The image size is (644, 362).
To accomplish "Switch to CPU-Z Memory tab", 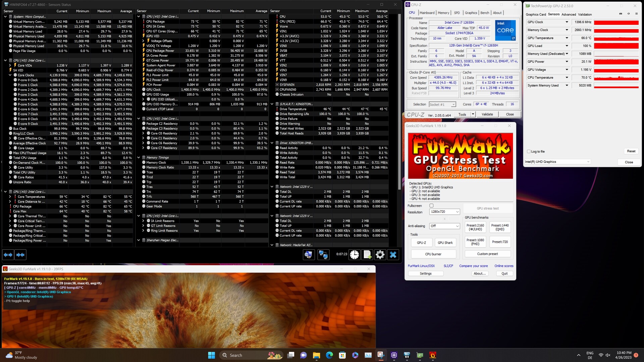I will point(443,13).
